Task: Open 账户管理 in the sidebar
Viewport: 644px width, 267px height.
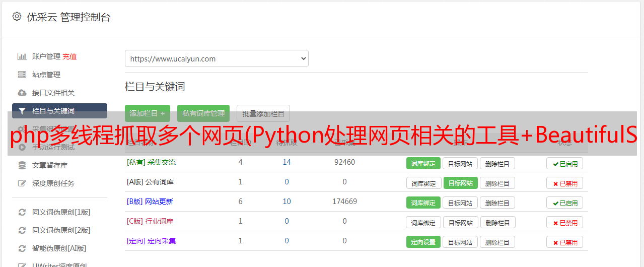Action: click(46, 56)
